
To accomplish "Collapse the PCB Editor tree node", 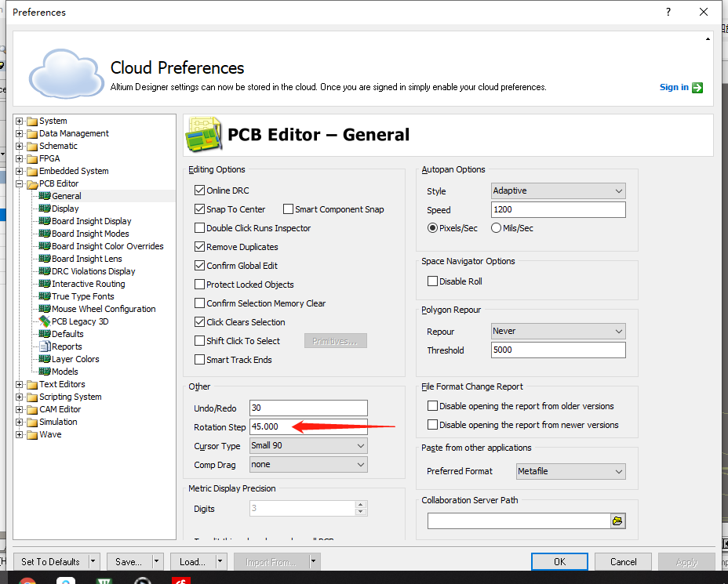I will tap(19, 183).
